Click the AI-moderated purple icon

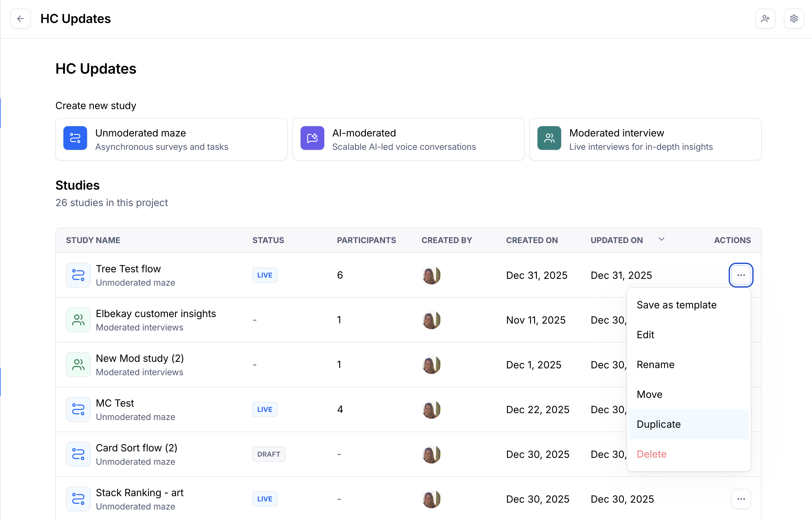click(312, 138)
